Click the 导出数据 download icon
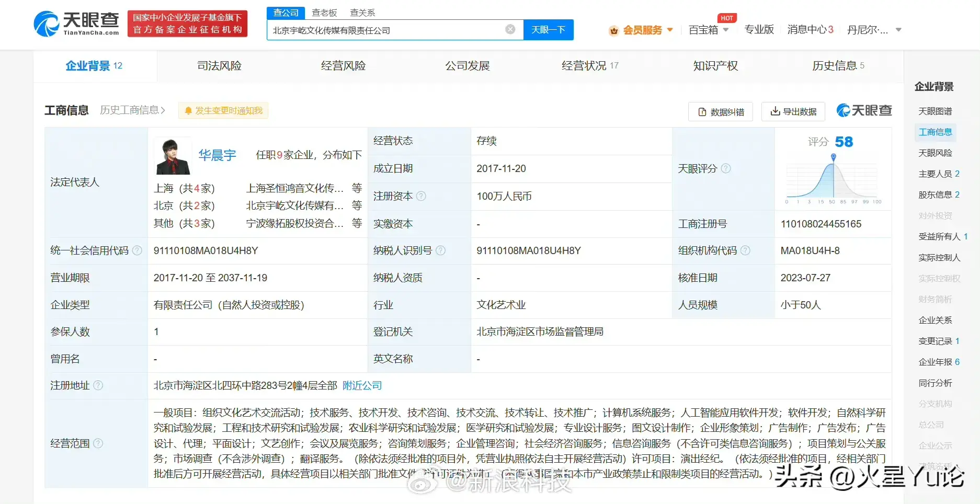 775,111
